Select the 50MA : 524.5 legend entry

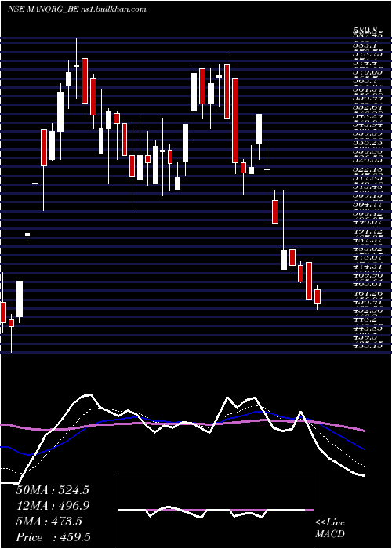pos(53,490)
